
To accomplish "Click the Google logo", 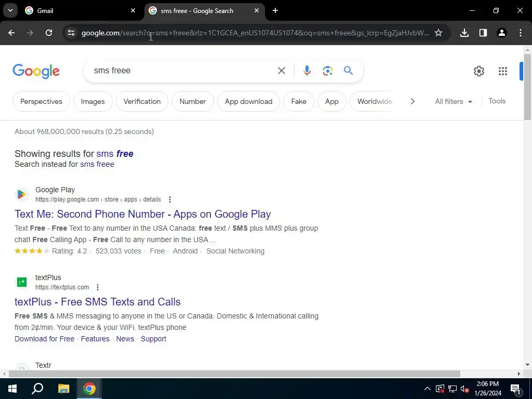I will click(36, 71).
